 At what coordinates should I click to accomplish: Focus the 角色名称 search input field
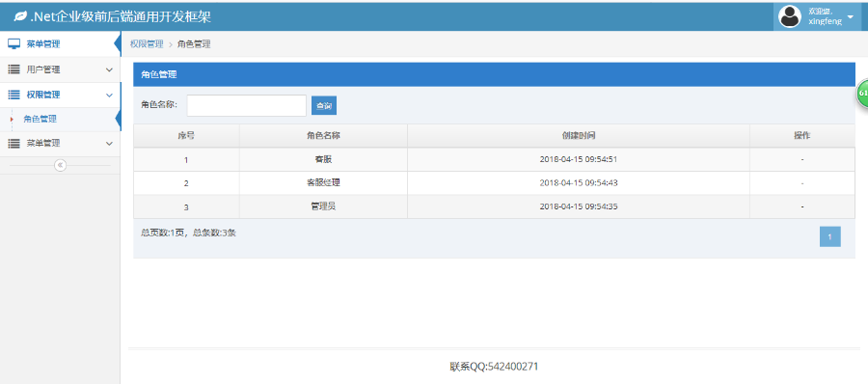(246, 105)
